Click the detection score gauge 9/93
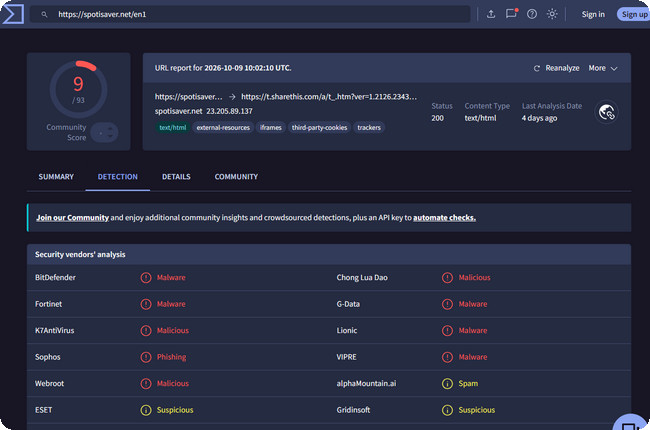The height and width of the screenshot is (430, 650). click(x=78, y=89)
